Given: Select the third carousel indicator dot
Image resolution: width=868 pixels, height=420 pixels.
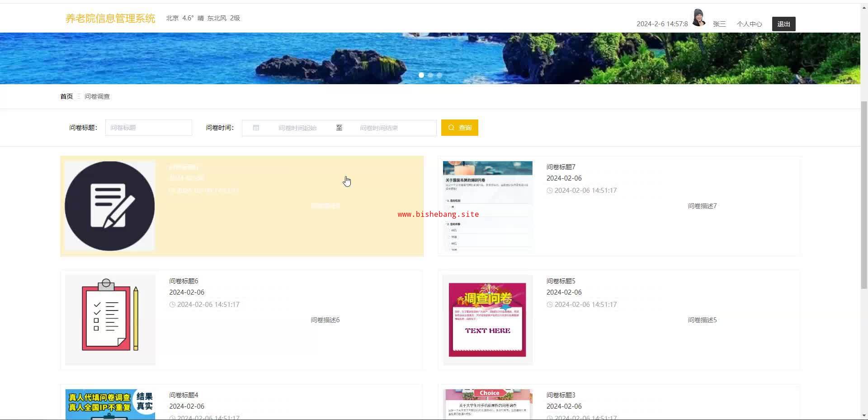Looking at the screenshot, I should tap(439, 75).
